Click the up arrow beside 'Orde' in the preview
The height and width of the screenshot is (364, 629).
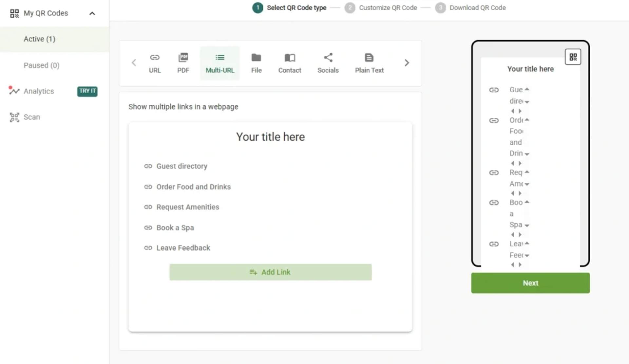pos(527,120)
